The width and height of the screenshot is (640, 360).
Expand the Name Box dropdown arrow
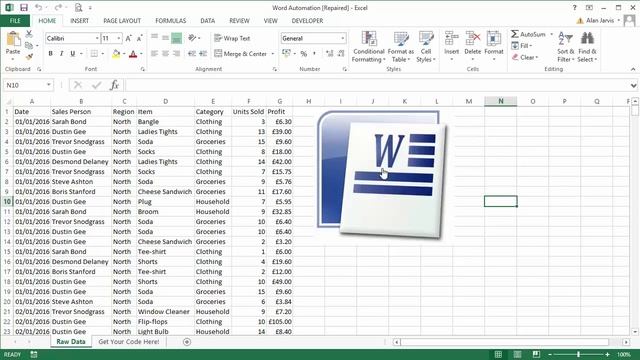tap(49, 85)
